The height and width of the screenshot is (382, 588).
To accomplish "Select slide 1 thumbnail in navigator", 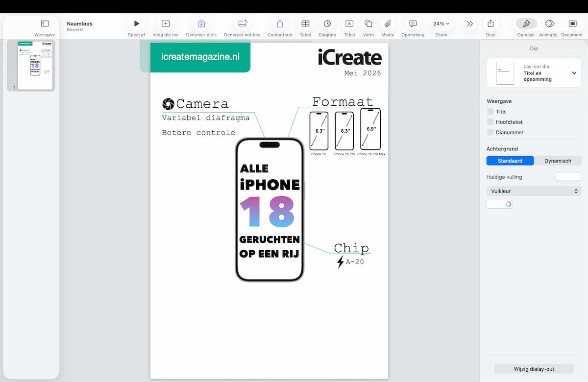I will [35, 66].
